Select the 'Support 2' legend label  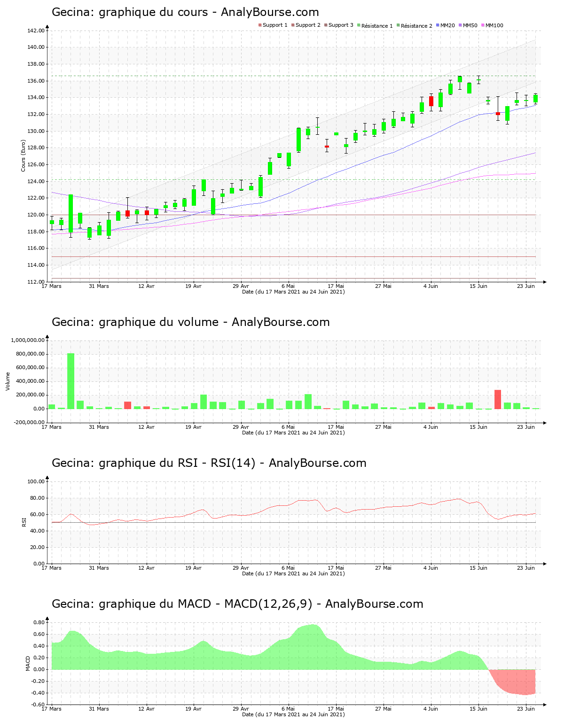pyautogui.click(x=308, y=25)
